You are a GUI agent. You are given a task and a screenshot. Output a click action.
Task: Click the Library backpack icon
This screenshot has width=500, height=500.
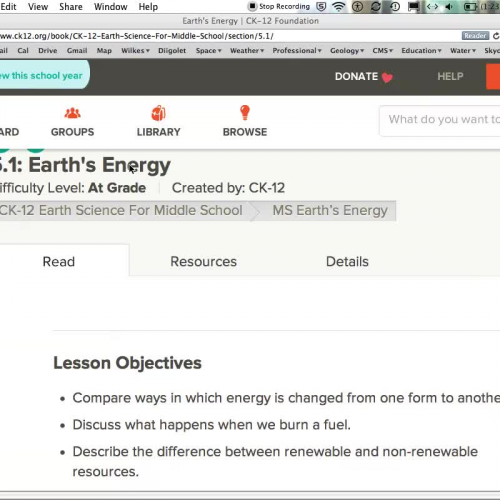pos(158,113)
